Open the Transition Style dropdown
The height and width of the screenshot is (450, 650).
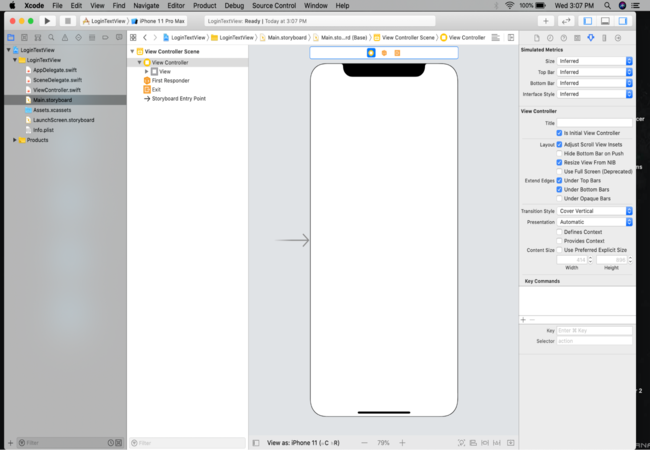(594, 211)
